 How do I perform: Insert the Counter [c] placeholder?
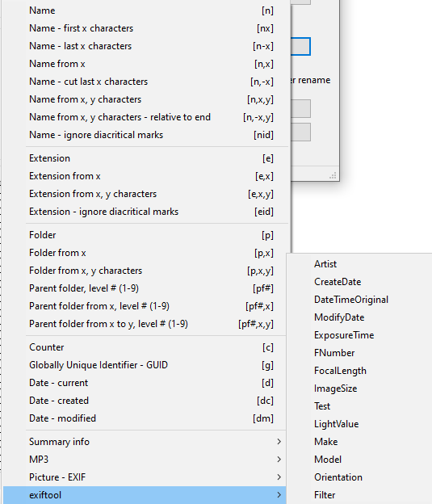click(145, 347)
